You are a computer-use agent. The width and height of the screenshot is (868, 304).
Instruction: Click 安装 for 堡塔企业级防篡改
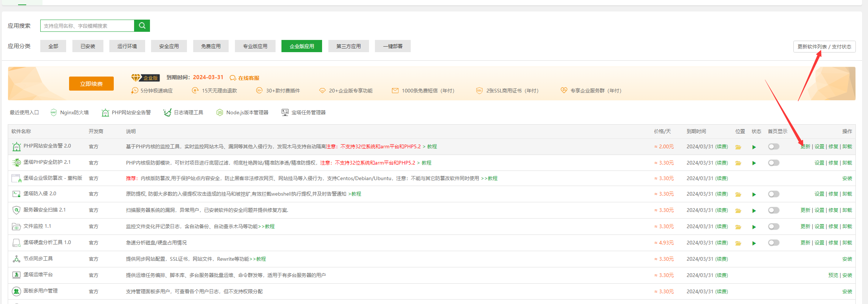(847, 179)
